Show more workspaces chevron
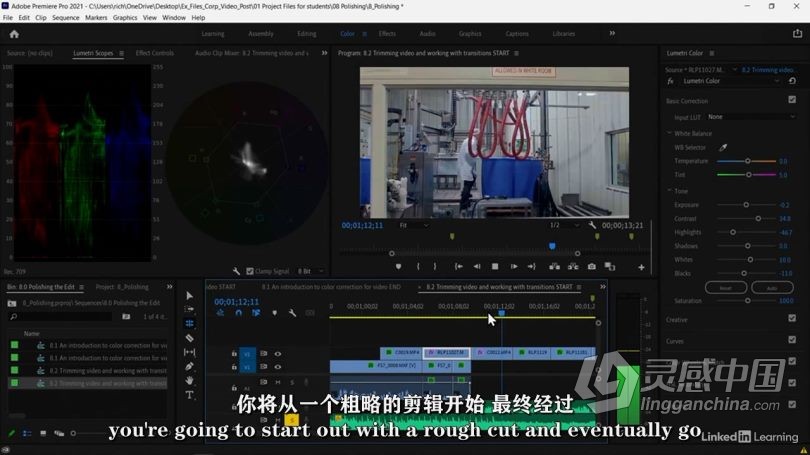Image resolution: width=810 pixels, height=455 pixels. pos(612,34)
